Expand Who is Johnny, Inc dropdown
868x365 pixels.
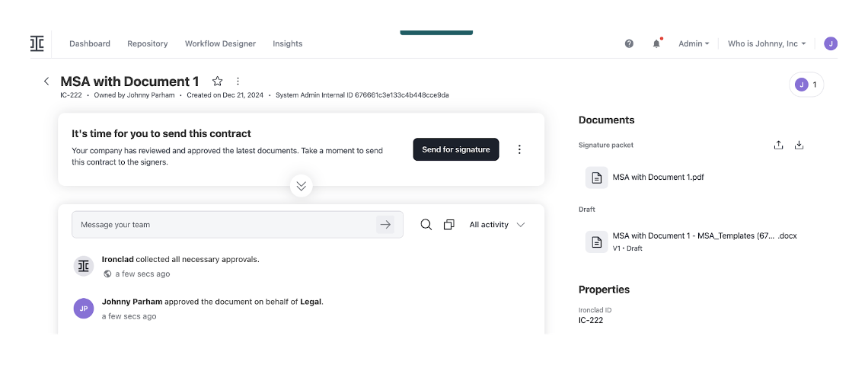click(767, 43)
